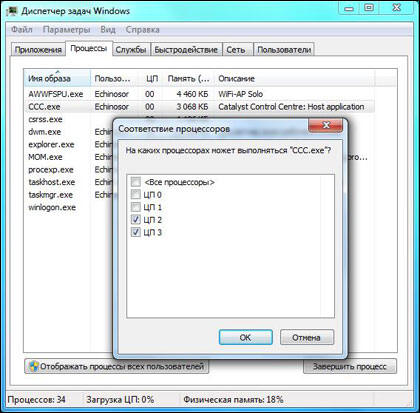Click the Task Manager title bar icon
Viewport: 420px width, 413px height.
(12, 11)
